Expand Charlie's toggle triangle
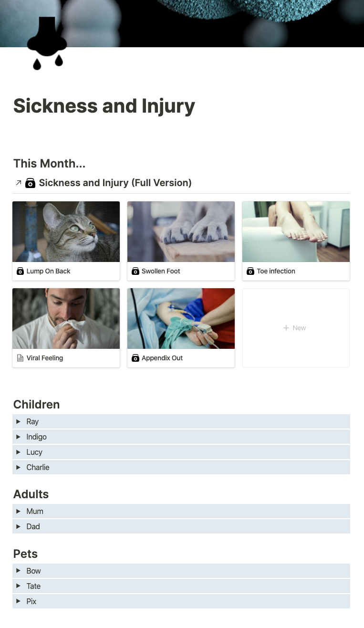This screenshot has height=628, width=364. click(x=18, y=467)
